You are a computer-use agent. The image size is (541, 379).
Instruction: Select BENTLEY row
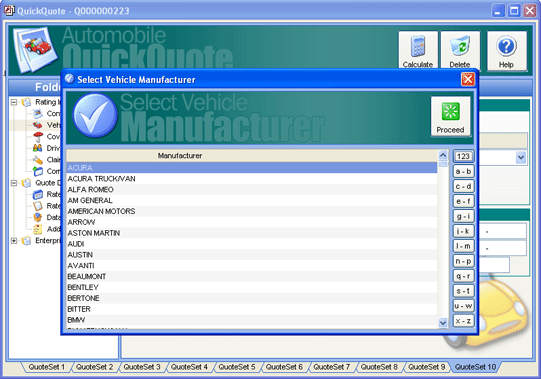pos(252,288)
